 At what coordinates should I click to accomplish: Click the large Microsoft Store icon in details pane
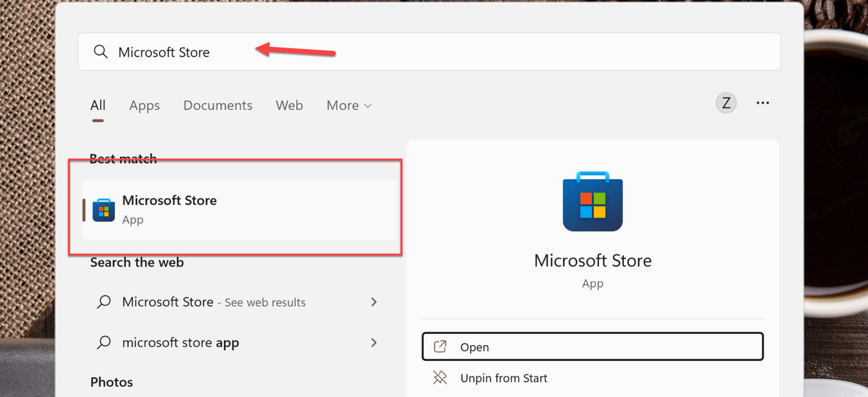point(592,202)
